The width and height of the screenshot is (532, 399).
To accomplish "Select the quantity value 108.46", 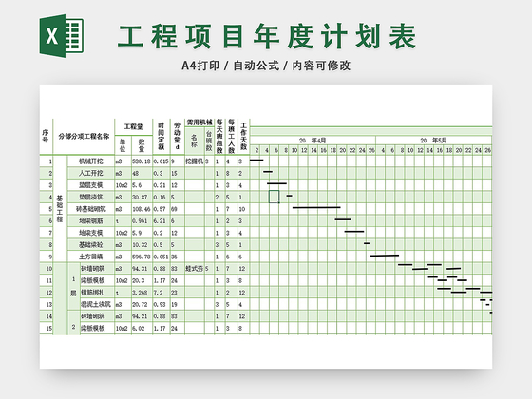I will pyautogui.click(x=142, y=209).
